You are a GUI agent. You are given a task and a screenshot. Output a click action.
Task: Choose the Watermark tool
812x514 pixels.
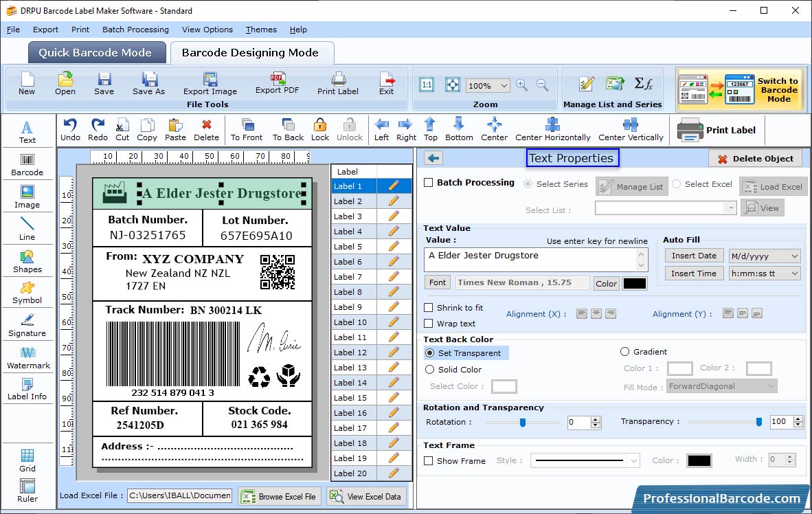28,358
